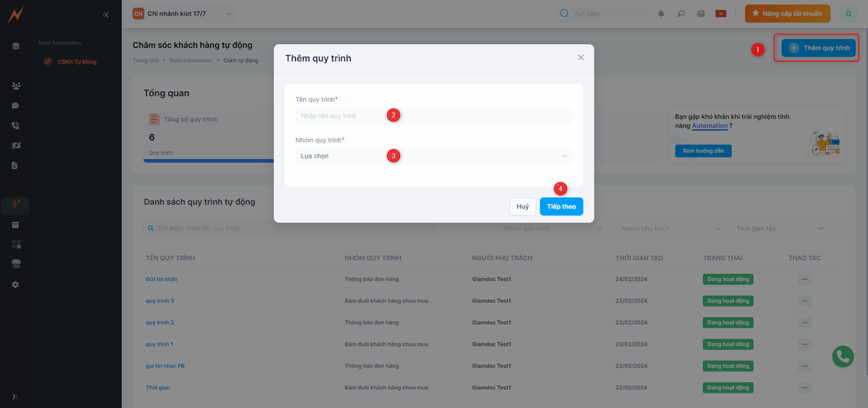Click the newspaper icon in top bar
868x408 pixels.
click(x=700, y=14)
